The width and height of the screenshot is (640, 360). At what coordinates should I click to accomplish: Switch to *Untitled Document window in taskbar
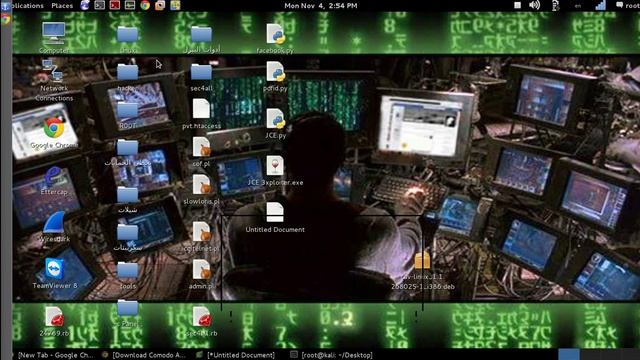236,355
